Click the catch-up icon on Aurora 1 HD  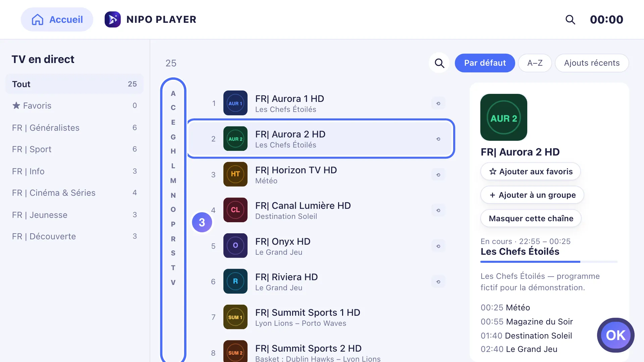coord(438,103)
